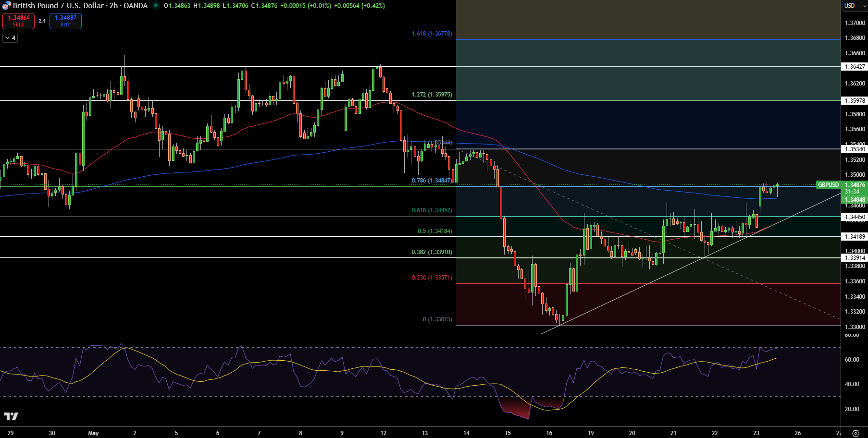Click the 1.34450 price axis label
The image size is (868, 438).
pyautogui.click(x=855, y=217)
